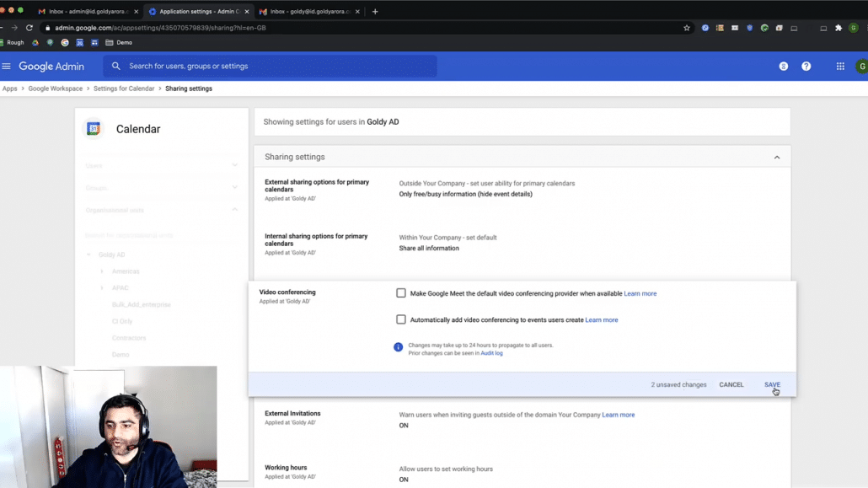Click the blue shield extension icon
The image size is (868, 488).
click(x=749, y=28)
